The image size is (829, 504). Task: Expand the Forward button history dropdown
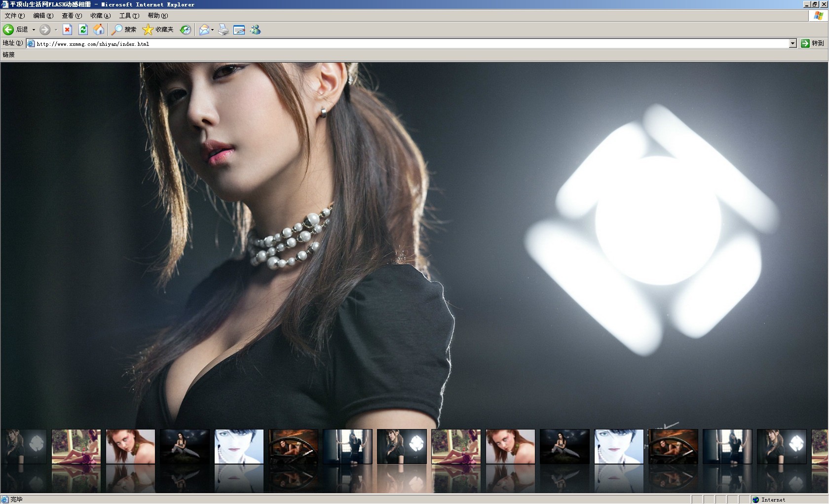click(x=56, y=30)
